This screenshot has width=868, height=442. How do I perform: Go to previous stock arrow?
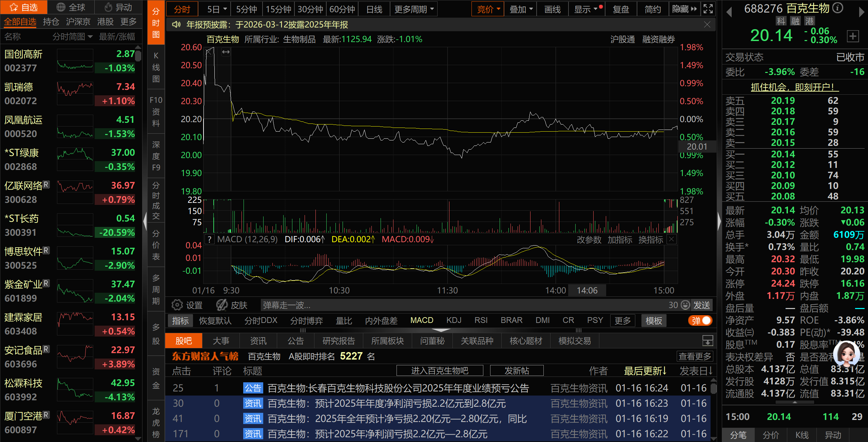pos(729,12)
